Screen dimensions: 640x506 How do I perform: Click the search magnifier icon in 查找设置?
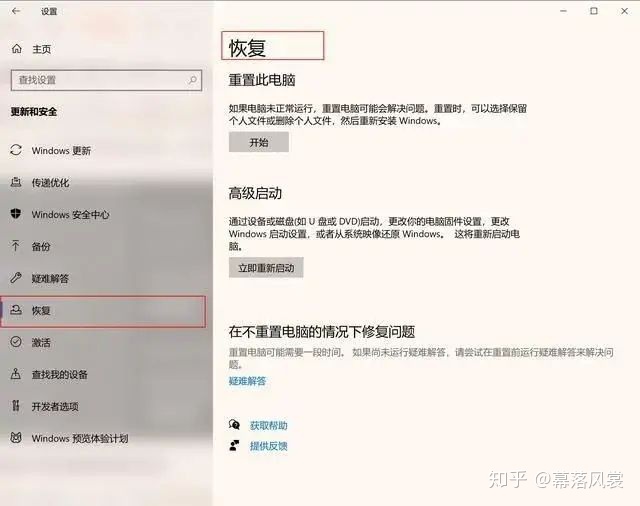tap(192, 80)
